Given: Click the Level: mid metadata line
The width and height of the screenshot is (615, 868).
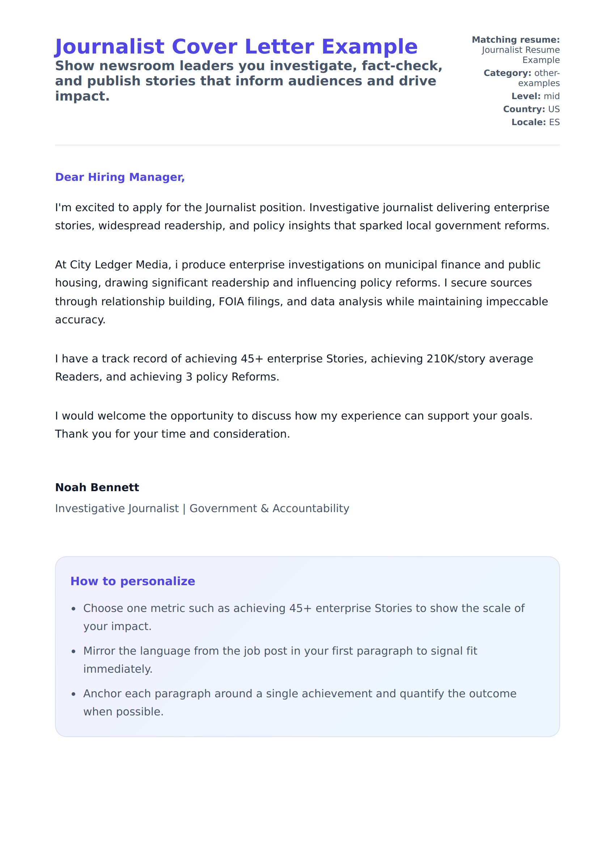Looking at the screenshot, I should 535,96.
